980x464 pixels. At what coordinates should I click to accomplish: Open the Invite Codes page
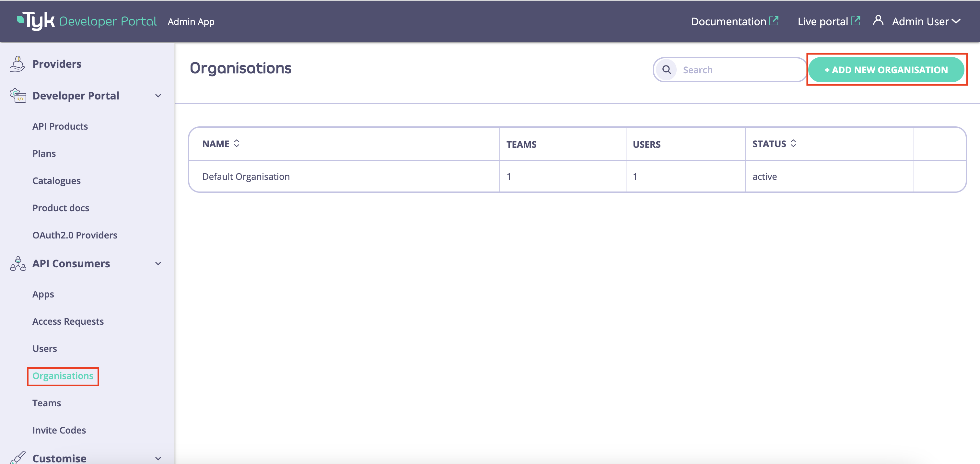pyautogui.click(x=59, y=430)
